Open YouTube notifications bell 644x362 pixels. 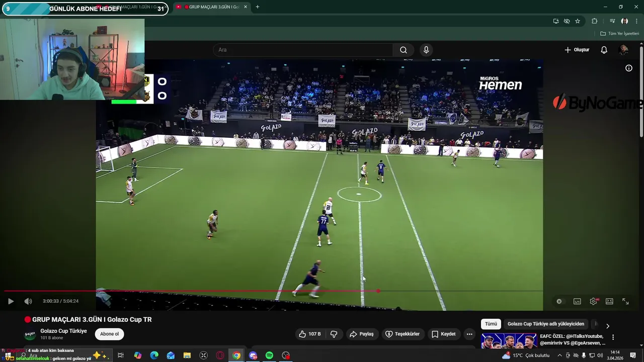coord(604,50)
